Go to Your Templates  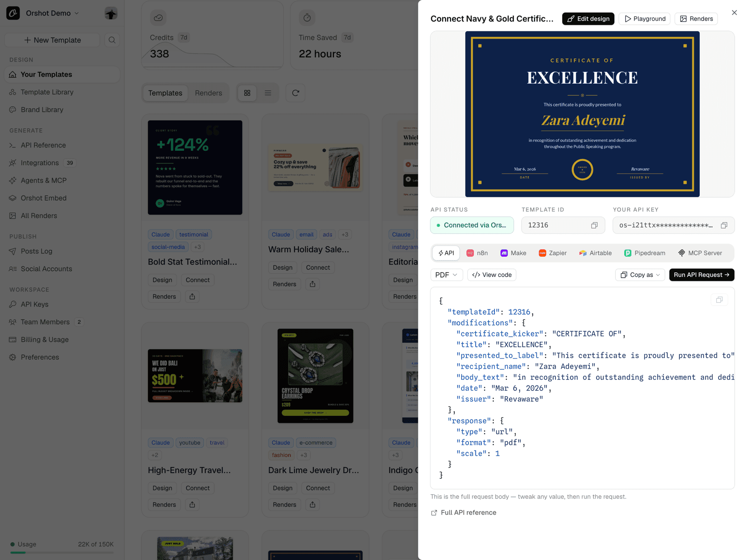pyautogui.click(x=62, y=75)
